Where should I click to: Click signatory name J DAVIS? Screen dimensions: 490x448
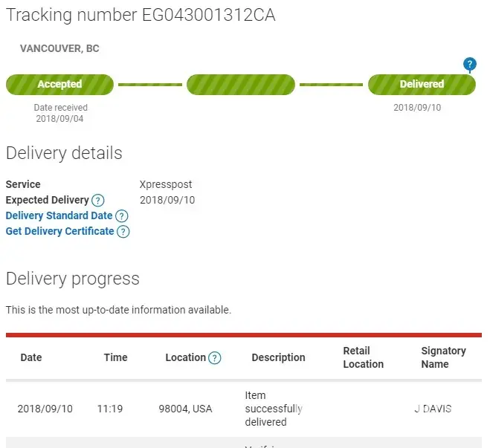click(x=433, y=409)
